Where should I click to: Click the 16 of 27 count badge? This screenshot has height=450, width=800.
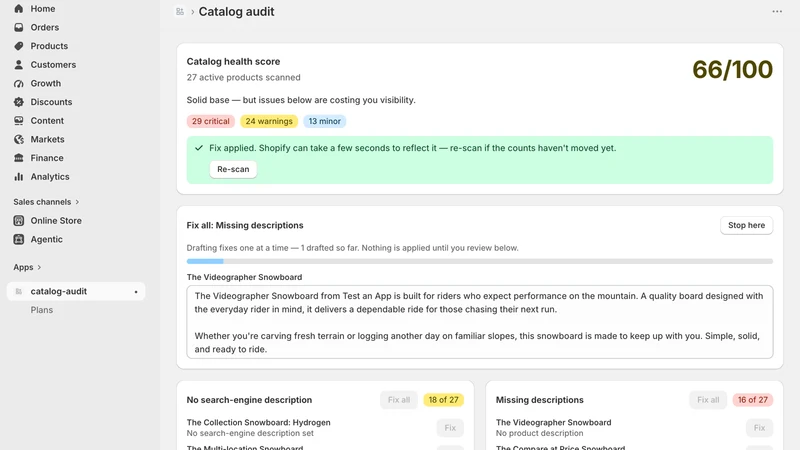pos(753,400)
